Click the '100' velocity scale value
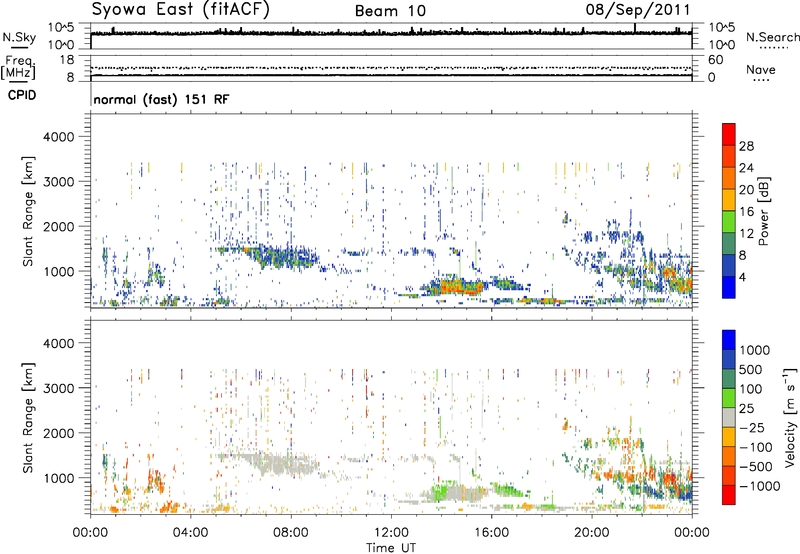 (751, 389)
